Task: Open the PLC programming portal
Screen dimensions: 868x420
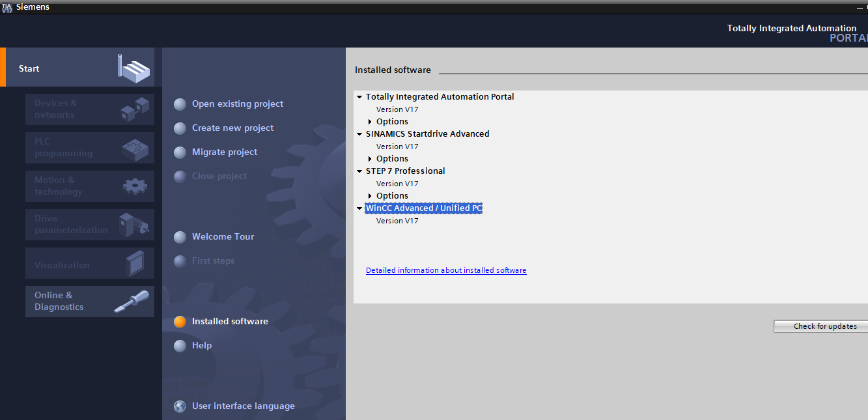Action: (90, 148)
